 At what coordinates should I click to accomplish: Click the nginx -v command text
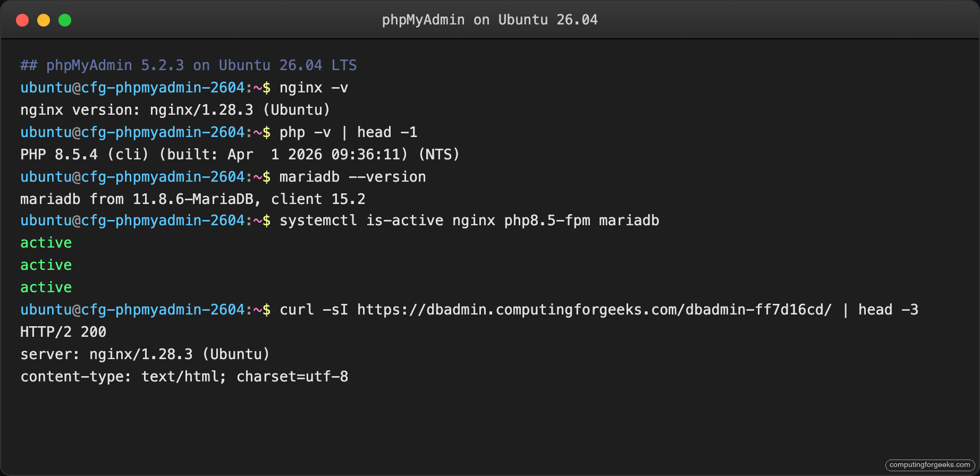[x=314, y=87]
